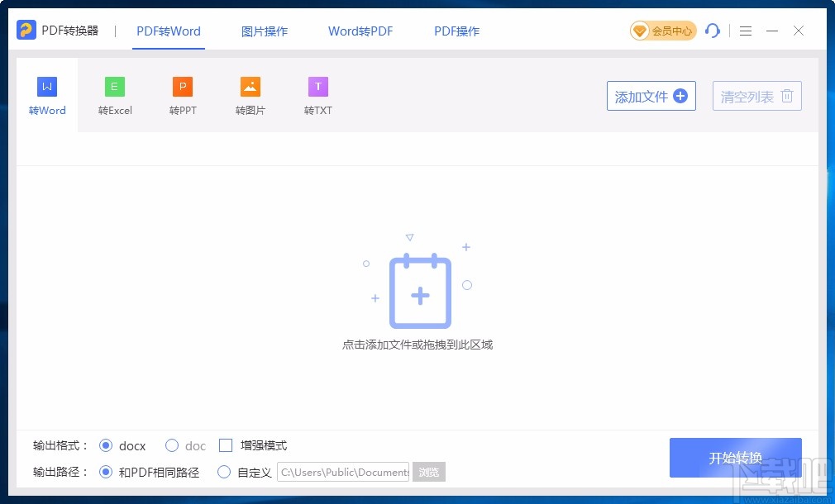This screenshot has width=835, height=504.
Task: Select the 转TXT conversion icon
Action: 317,85
